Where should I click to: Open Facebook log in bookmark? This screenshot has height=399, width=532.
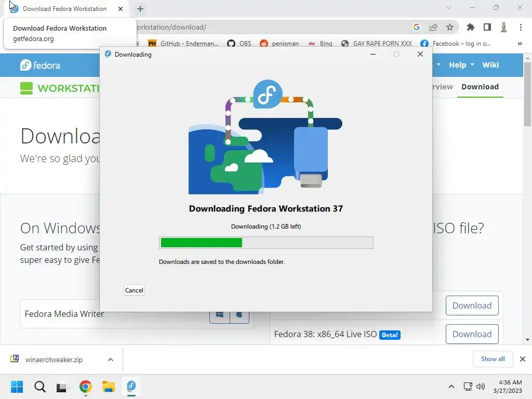tap(455, 44)
